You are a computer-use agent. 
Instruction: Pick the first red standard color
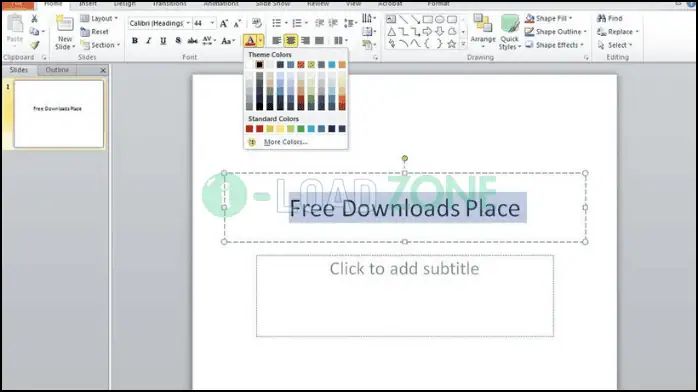click(249, 129)
